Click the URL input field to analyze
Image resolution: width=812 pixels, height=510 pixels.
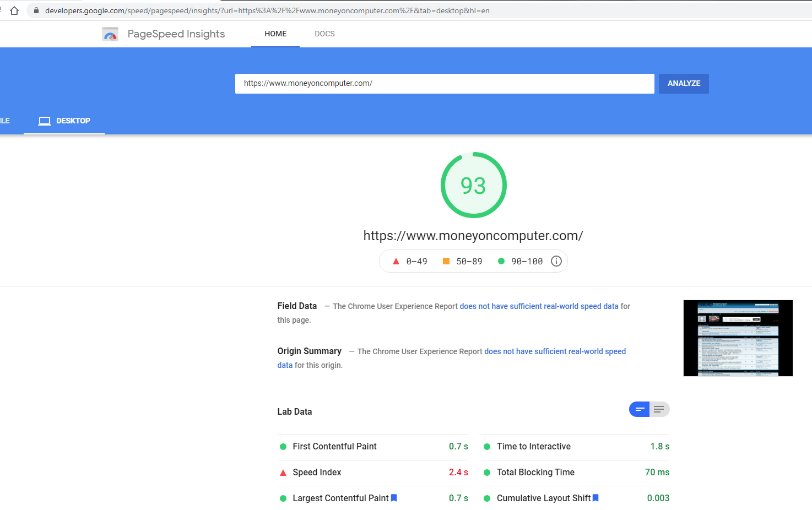444,84
